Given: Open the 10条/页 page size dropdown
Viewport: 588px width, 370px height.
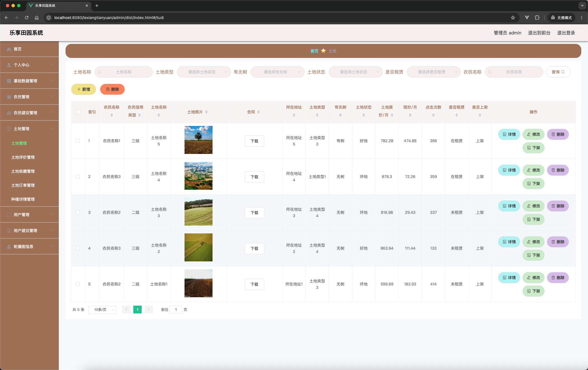Looking at the screenshot, I should [x=102, y=310].
